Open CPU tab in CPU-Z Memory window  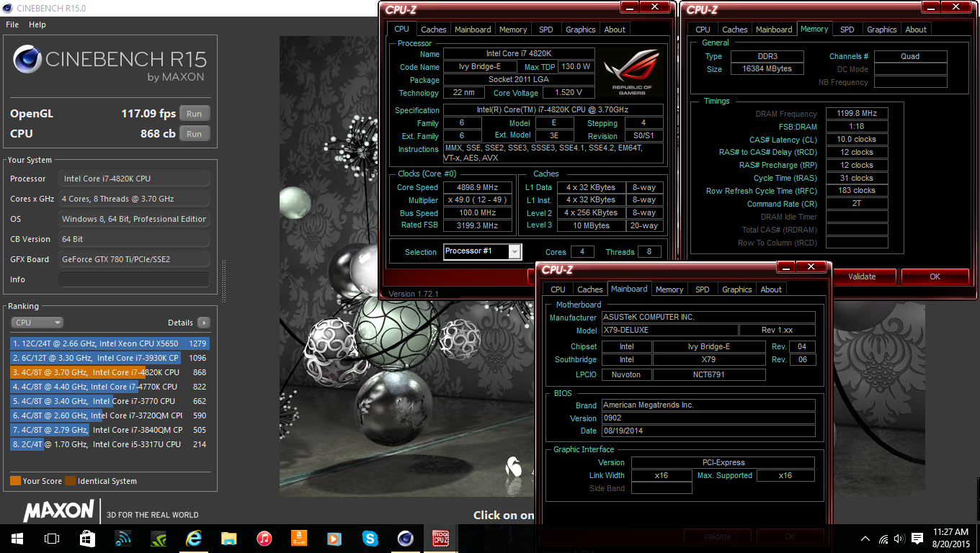(x=703, y=30)
